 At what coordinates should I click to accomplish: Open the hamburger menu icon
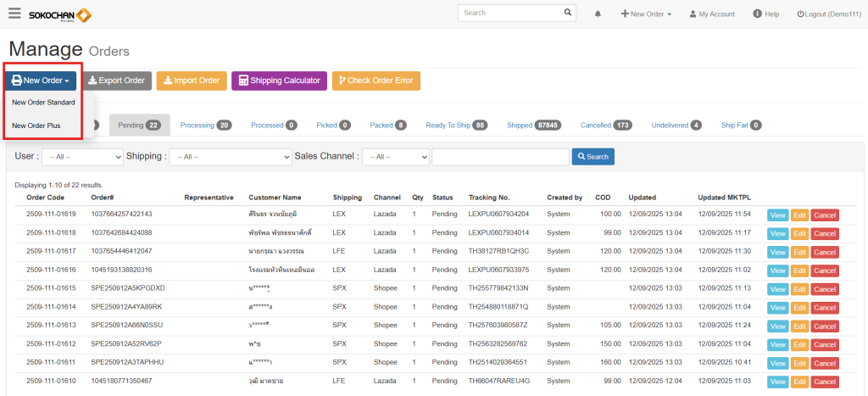point(13,14)
